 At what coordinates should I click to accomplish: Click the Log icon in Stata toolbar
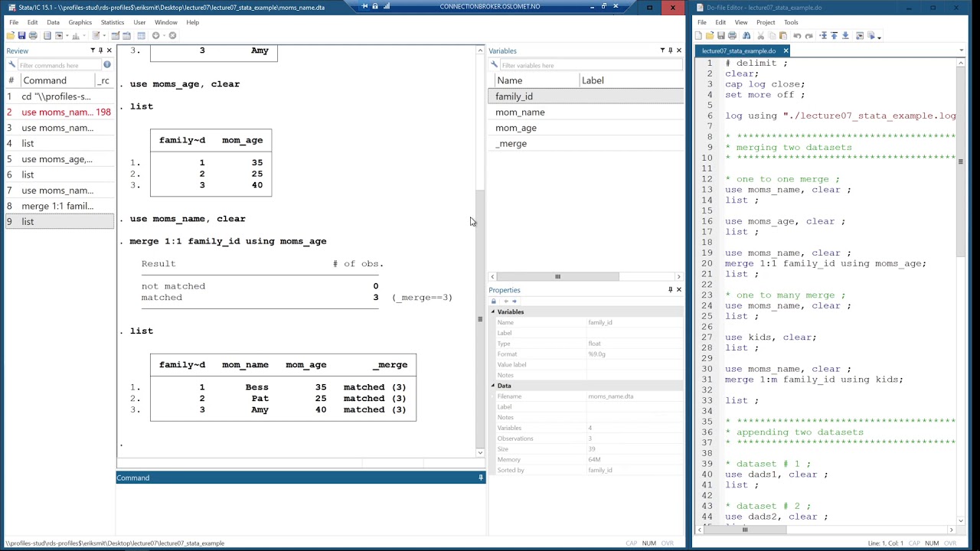47,35
